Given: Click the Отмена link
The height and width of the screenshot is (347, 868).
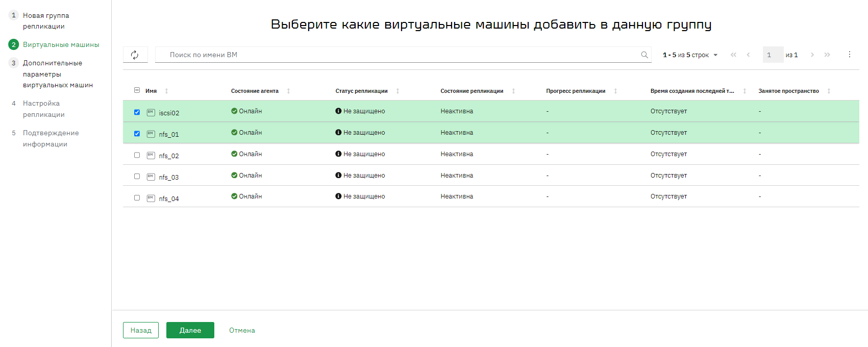Looking at the screenshot, I should coord(242,330).
